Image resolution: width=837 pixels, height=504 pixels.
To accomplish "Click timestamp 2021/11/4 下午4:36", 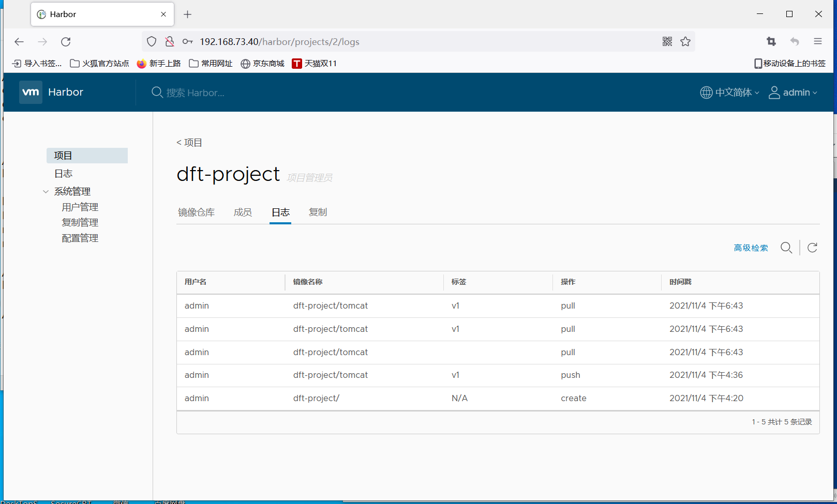I will point(706,375).
